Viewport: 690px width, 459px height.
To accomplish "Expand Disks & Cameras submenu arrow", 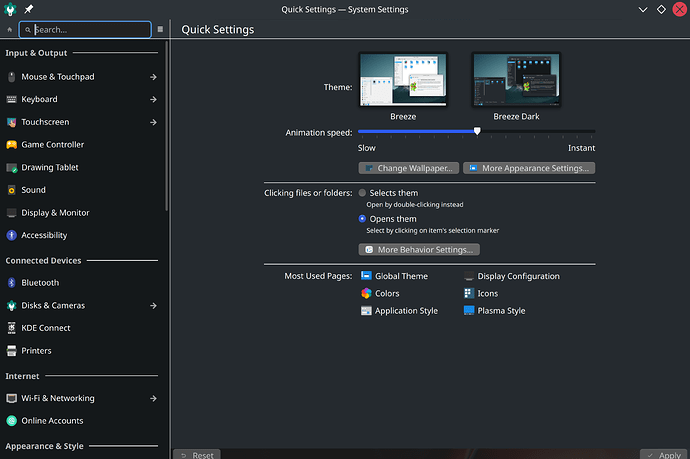I will point(153,305).
